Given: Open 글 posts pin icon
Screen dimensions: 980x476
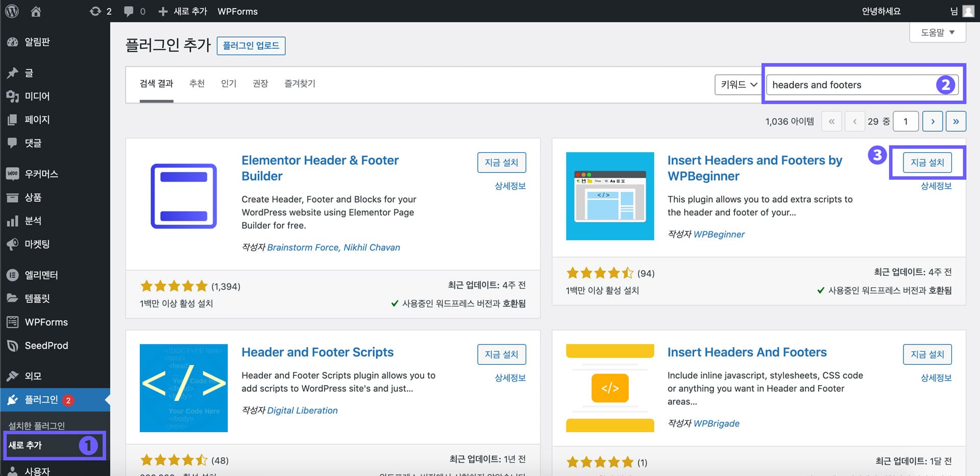Looking at the screenshot, I should click(x=12, y=73).
